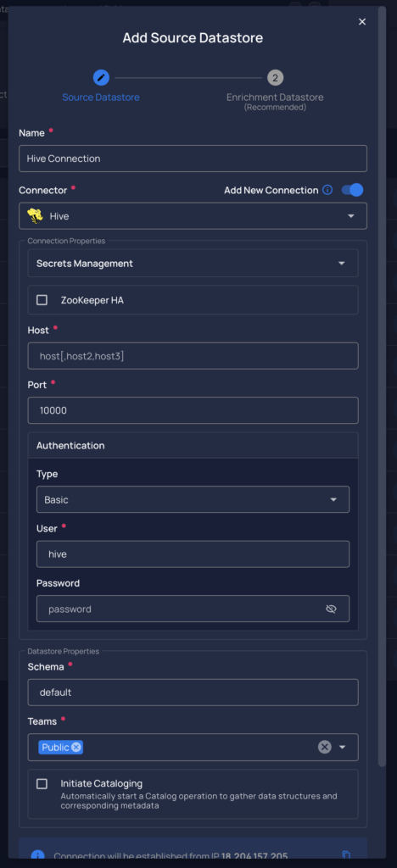
Task: Open the Connector dropdown arrow
Action: (x=350, y=216)
